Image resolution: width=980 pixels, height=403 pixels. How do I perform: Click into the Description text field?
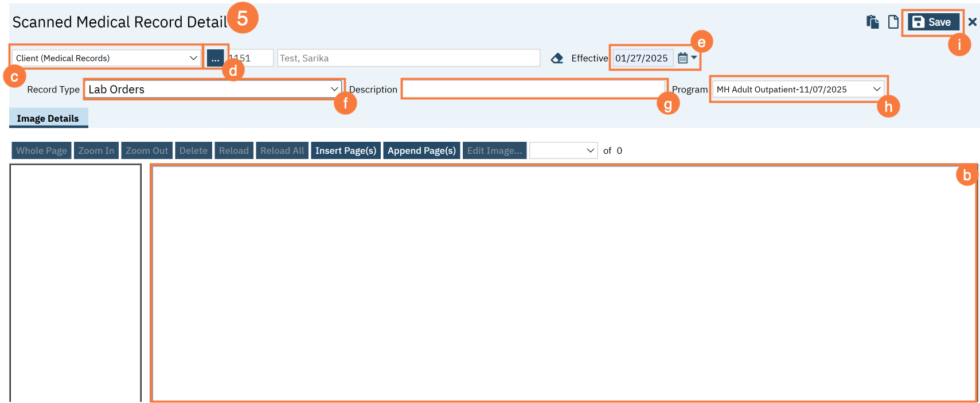click(x=533, y=89)
